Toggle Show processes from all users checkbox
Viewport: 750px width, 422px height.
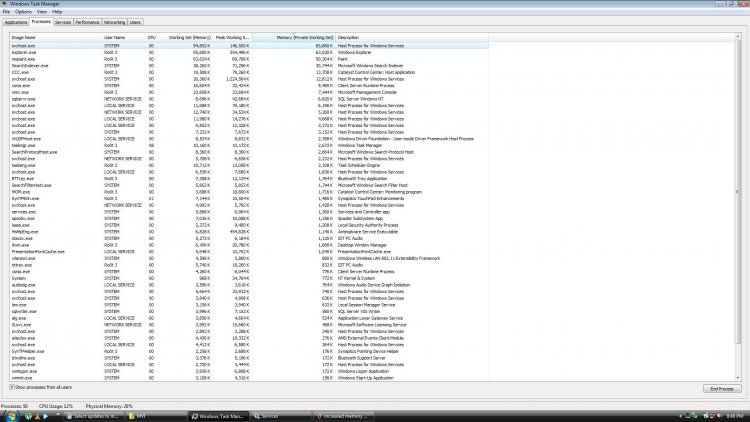pyautogui.click(x=12, y=387)
